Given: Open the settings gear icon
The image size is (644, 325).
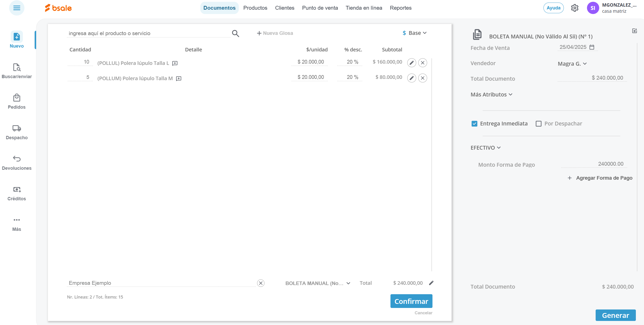Looking at the screenshot, I should (575, 8).
